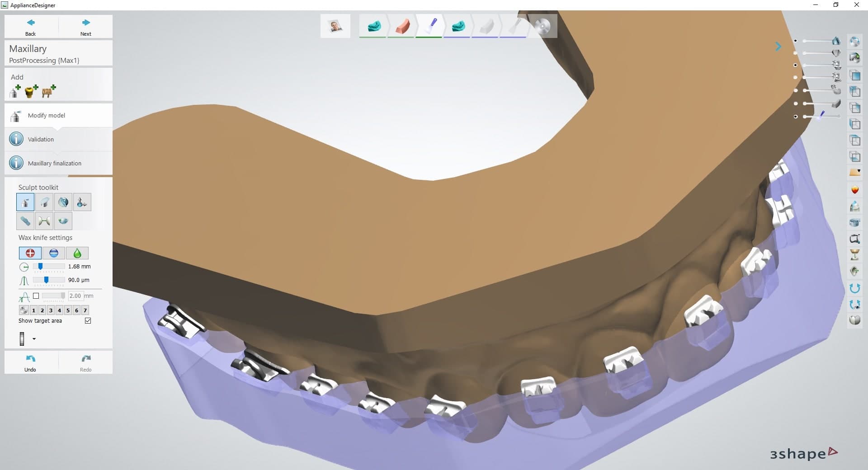Switch wax knife to Remove material mode
Viewport: 868px width, 470px height.
pyautogui.click(x=54, y=253)
